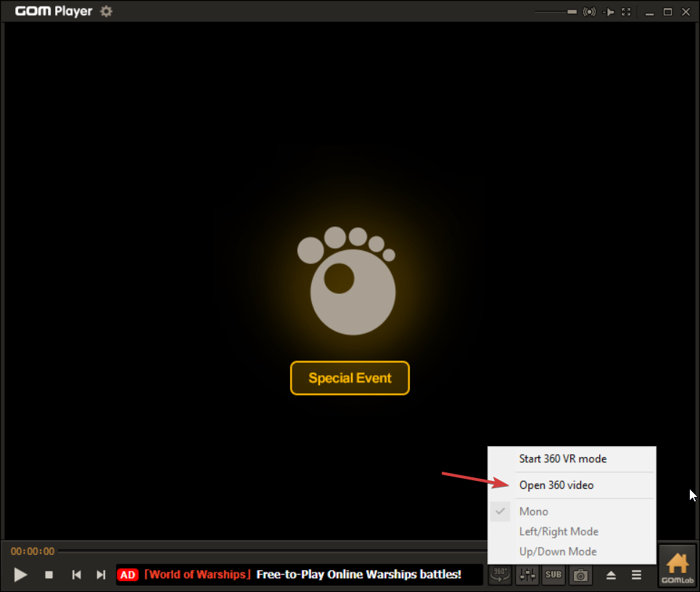Toggle the pin-on-top icon in the title bar
Viewport: 700px width, 592px height.
pyautogui.click(x=608, y=12)
